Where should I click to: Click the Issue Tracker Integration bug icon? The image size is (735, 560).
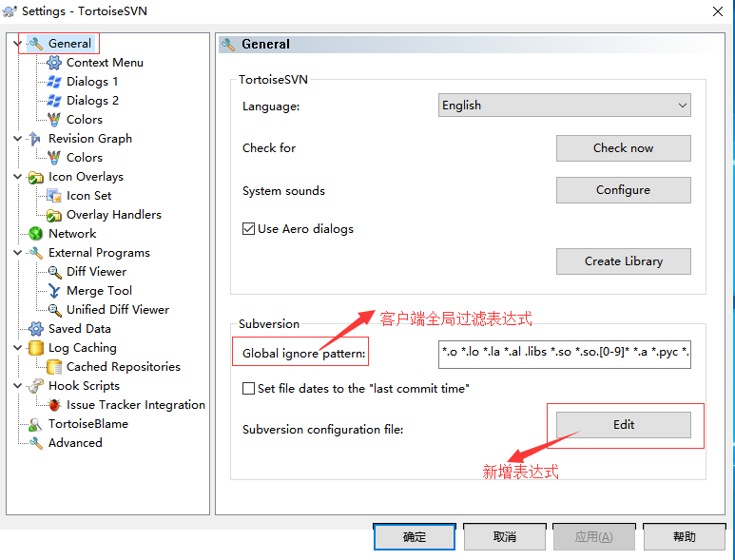54,405
